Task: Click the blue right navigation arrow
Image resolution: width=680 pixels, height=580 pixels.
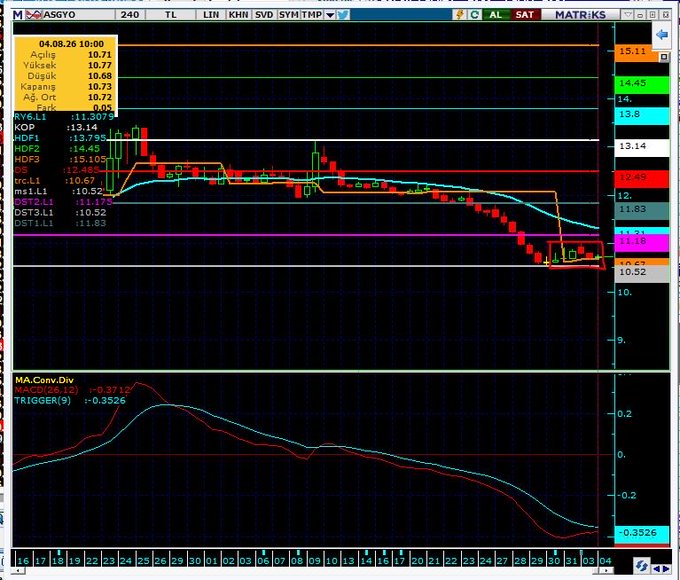Action: (x=667, y=568)
